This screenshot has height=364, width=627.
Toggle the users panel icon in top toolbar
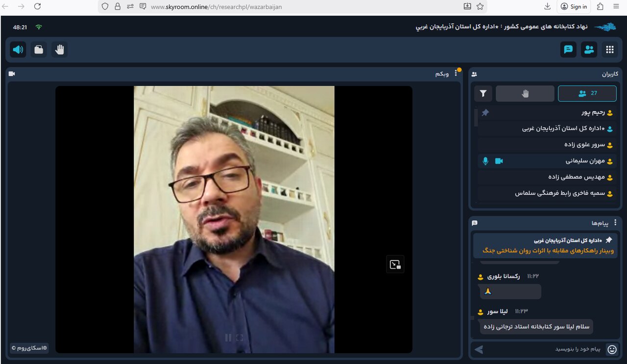coord(589,49)
